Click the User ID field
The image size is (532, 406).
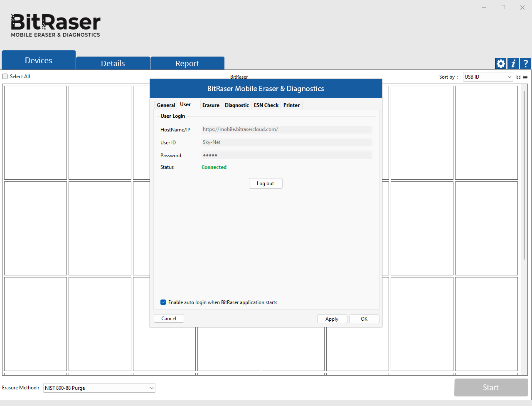coord(287,142)
